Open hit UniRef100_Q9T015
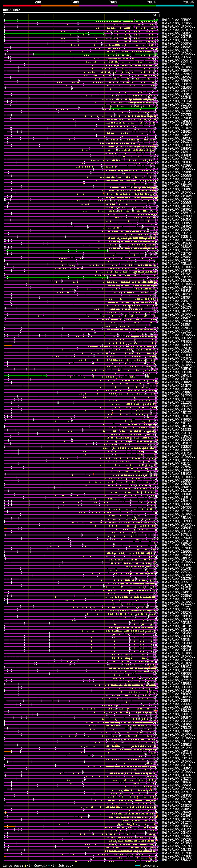The width and height of the screenshot is (197, 868). pos(177,30)
